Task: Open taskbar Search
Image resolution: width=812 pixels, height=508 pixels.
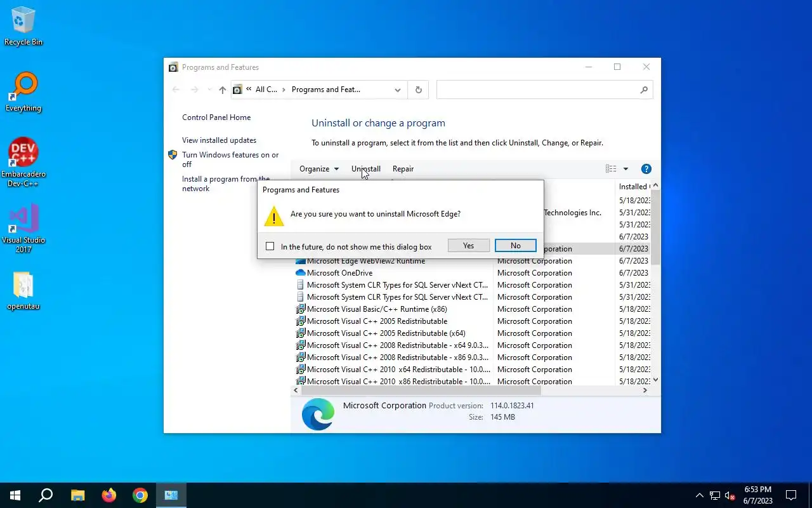Action: (46, 495)
